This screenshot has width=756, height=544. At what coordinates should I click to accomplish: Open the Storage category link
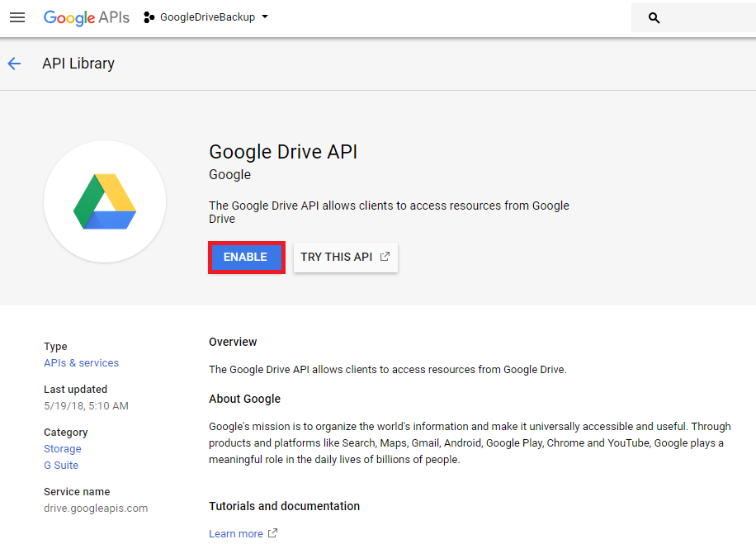point(62,448)
